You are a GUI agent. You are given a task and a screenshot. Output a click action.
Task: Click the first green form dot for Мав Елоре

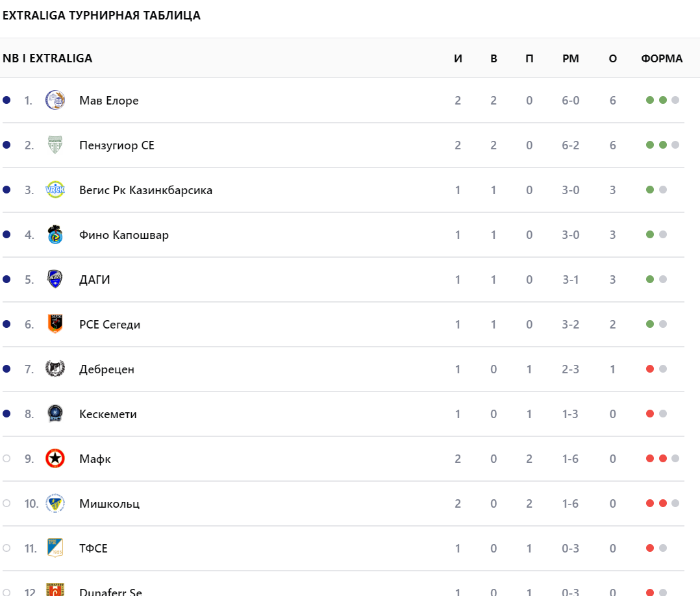point(650,100)
